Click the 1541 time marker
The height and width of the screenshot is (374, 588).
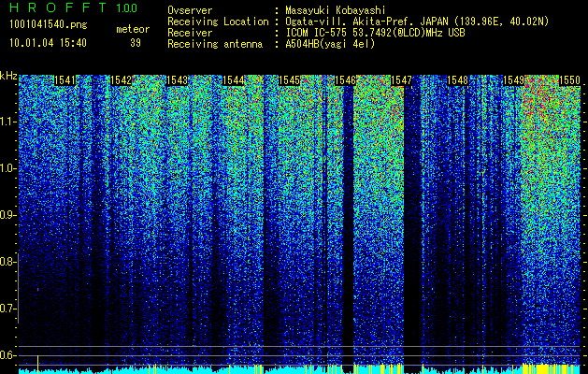point(65,80)
